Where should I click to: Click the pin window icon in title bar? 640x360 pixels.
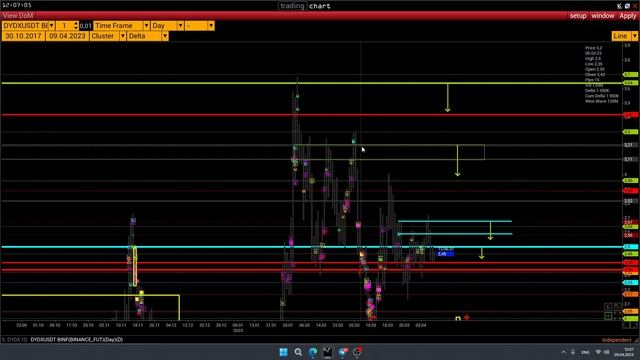click(619, 6)
